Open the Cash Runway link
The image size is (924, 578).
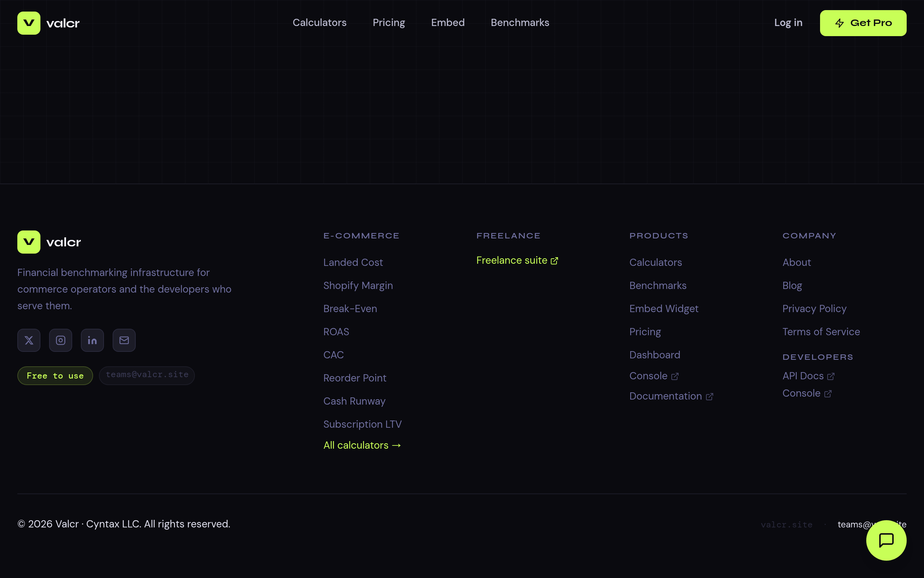point(354,401)
